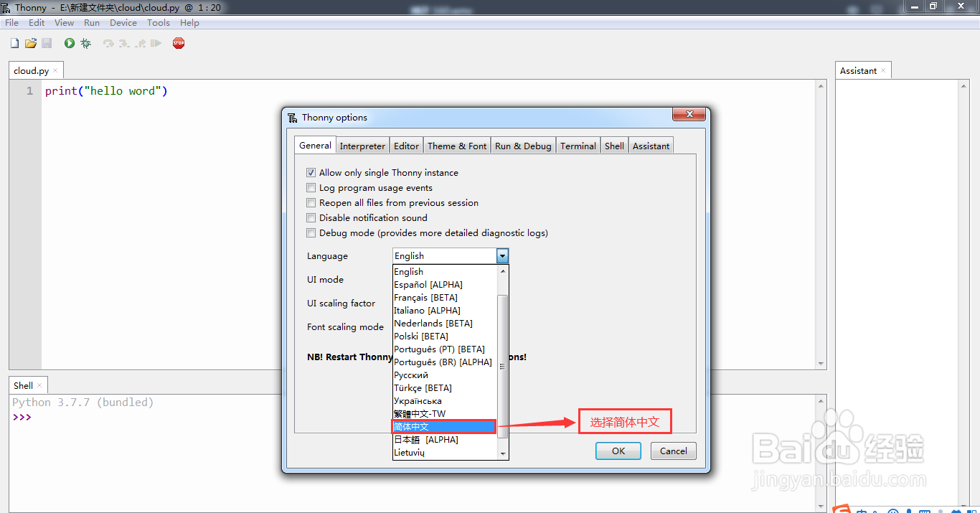
Task: Choose Русский language option
Action: (445, 375)
